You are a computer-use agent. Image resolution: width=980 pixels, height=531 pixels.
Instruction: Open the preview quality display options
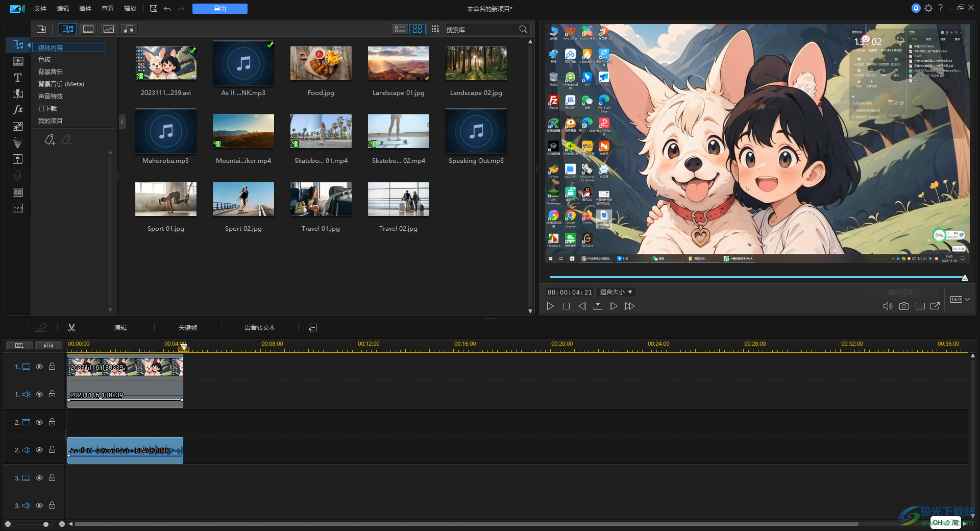click(920, 306)
